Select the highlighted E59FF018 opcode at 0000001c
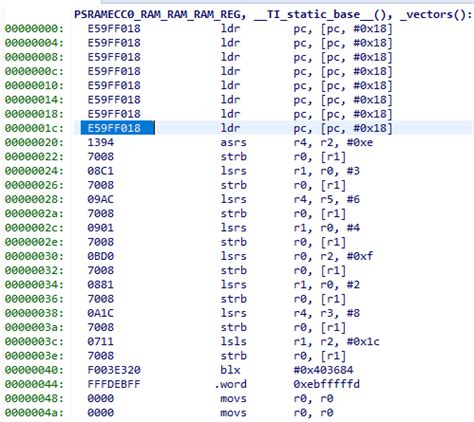This screenshot has height=422, width=474. click(114, 128)
